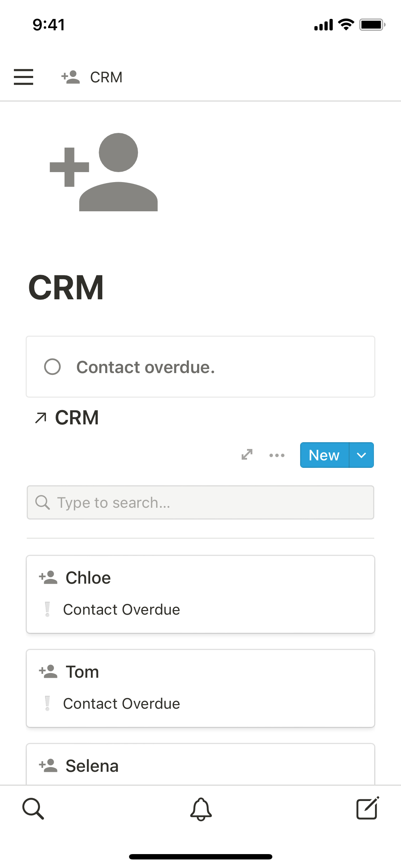
Task: Compose a new page with edit icon
Action: tap(367, 808)
